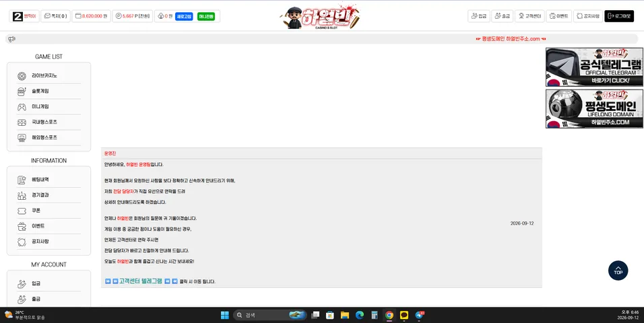Open 국내형스포츠 in the game list

click(44, 122)
